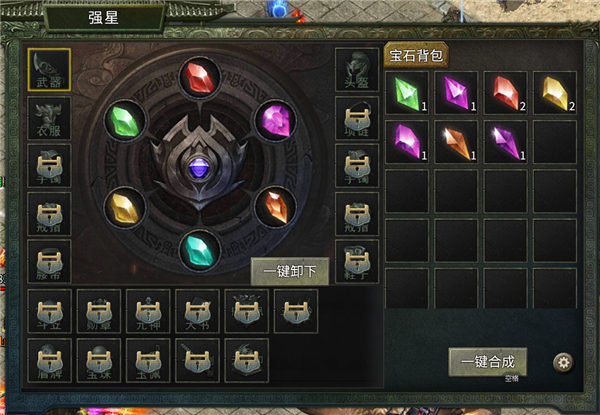Select the 衣服 clothing equipment slot
600x415 pixels.
tap(49, 118)
